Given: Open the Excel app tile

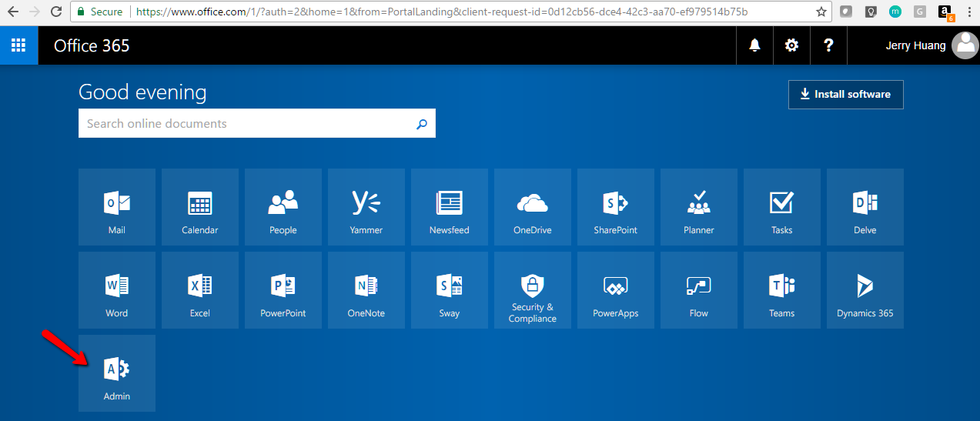Looking at the screenshot, I should coord(200,290).
